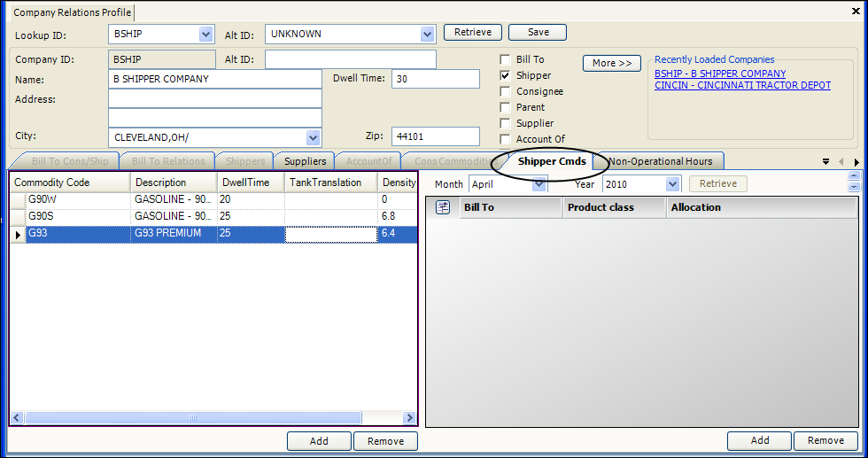Screen dimensions: 868x458
Task: Click the first Address line field
Action: coord(214,98)
